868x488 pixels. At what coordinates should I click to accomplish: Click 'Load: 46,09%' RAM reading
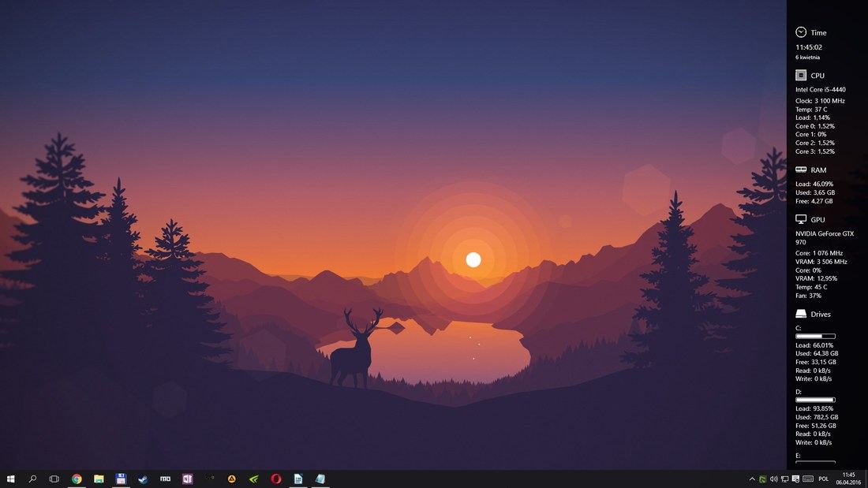tap(814, 184)
